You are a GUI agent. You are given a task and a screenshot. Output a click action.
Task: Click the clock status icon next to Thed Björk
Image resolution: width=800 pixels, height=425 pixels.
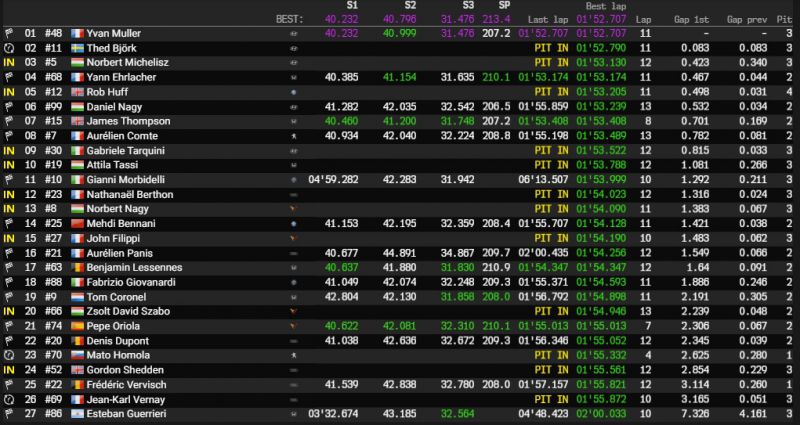pyautogui.click(x=9, y=48)
